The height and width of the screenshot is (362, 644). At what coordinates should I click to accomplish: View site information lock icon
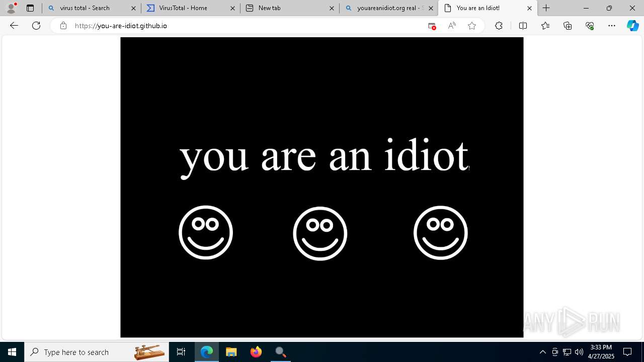point(63,26)
